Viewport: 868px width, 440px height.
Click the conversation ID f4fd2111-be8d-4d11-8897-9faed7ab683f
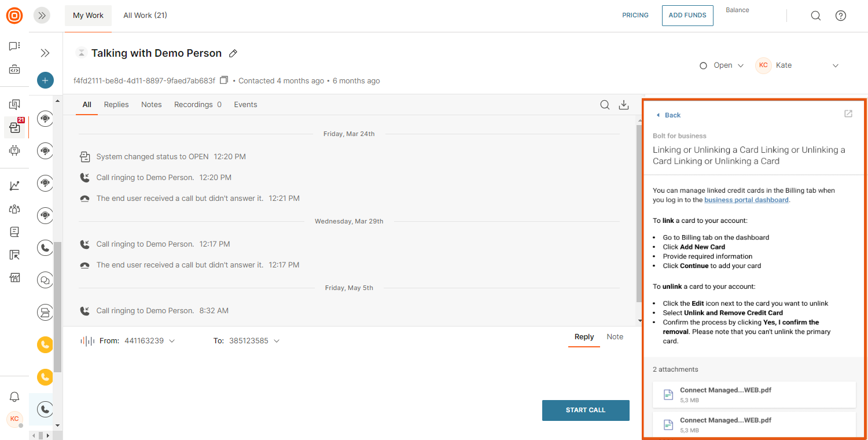pyautogui.click(x=144, y=80)
